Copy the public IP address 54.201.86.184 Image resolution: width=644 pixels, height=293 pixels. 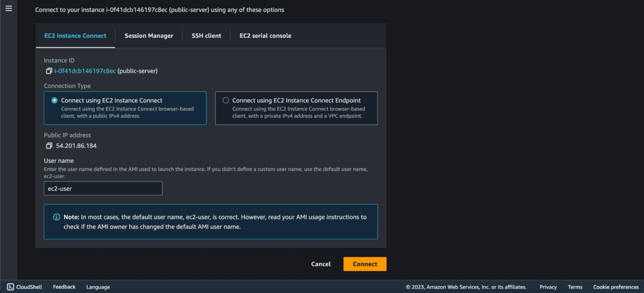click(49, 146)
